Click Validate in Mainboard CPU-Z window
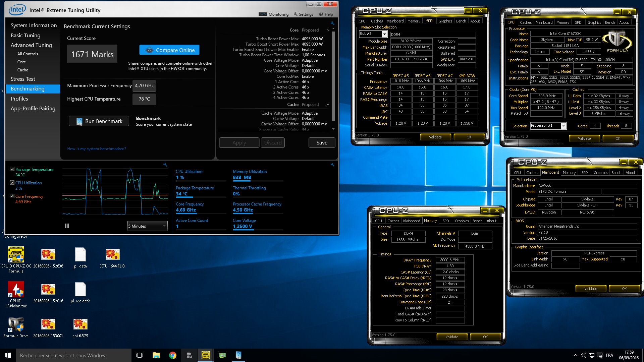 click(x=591, y=289)
